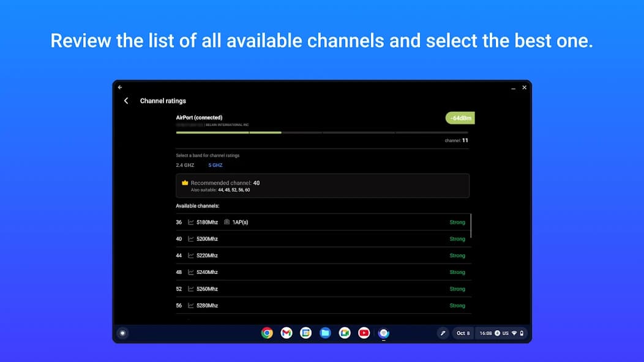Click the -64dBm signal strength badge
Image resolution: width=644 pixels, height=362 pixels.
point(460,118)
